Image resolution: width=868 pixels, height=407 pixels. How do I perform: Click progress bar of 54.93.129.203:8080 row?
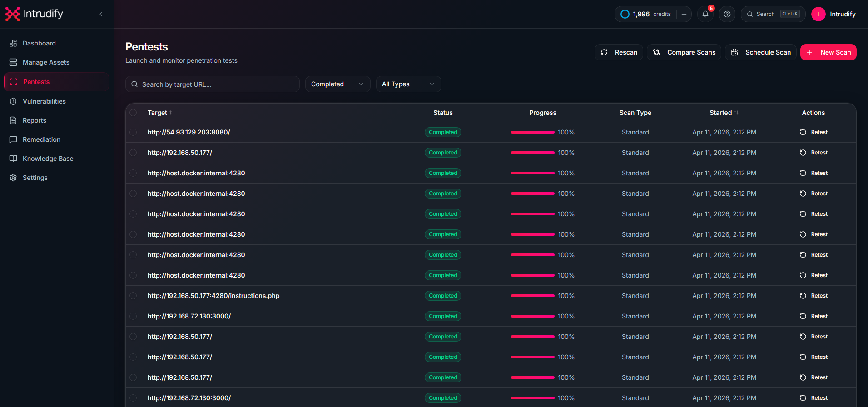(533, 132)
